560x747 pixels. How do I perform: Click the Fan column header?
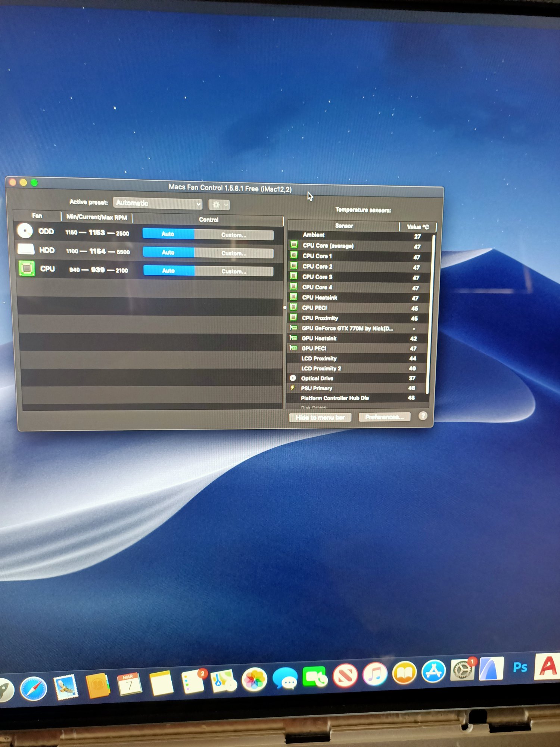tap(37, 216)
